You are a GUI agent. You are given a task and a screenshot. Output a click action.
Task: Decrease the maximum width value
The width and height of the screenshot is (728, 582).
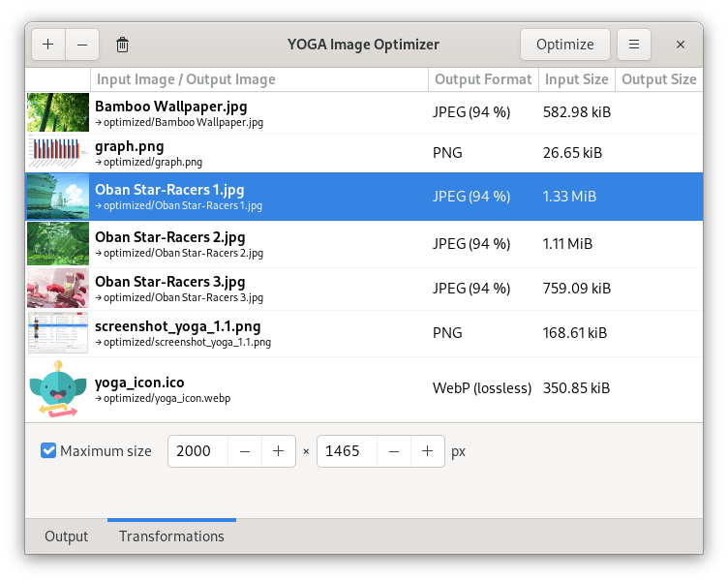pyautogui.click(x=246, y=451)
